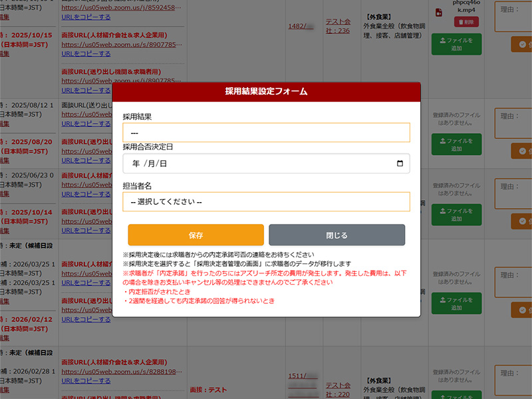Open the 1511/ record link

tap(303, 376)
